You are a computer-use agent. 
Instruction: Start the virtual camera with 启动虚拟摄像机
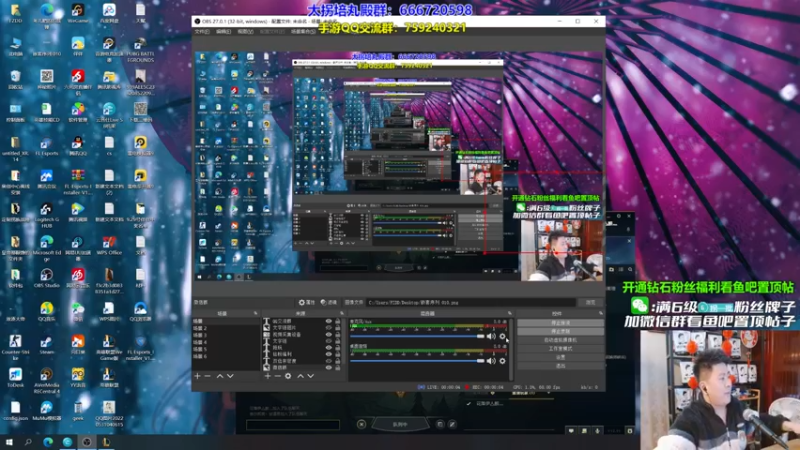(560, 340)
